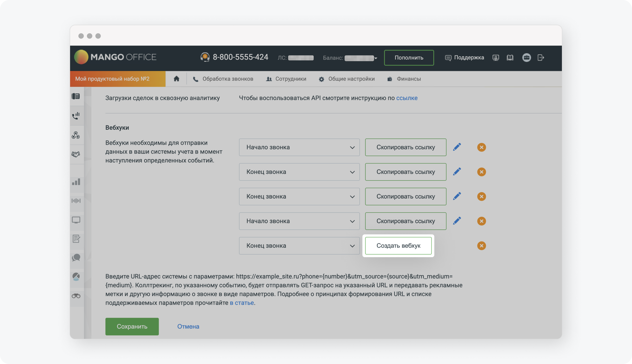Open the bar chart analytics sidebar icon
The image size is (632, 364).
coord(76,182)
